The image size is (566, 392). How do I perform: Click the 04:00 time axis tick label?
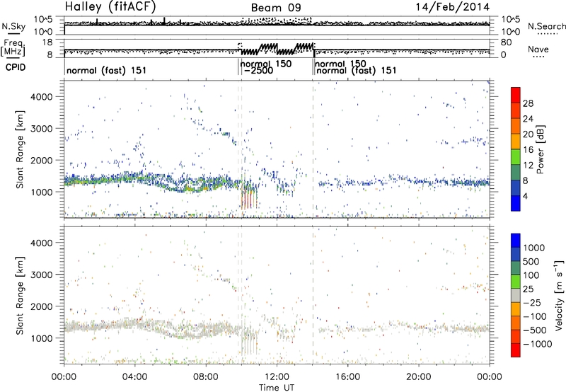134,377
